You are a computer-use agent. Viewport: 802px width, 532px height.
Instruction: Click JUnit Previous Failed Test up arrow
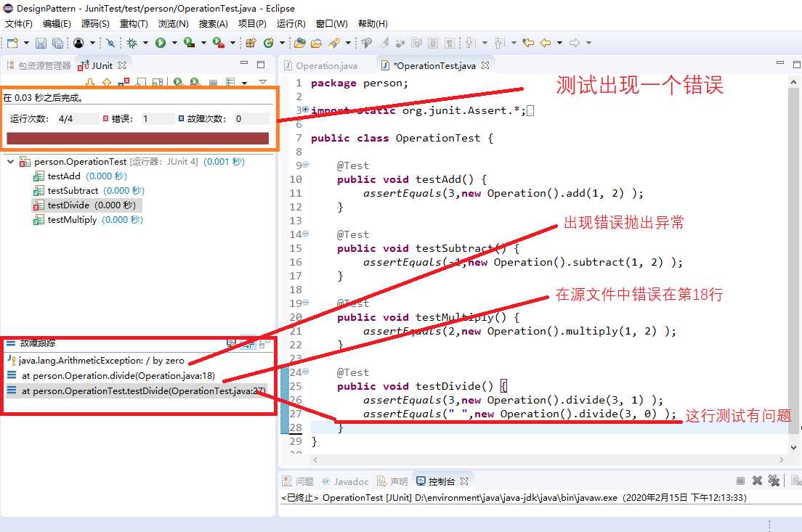coord(106,82)
